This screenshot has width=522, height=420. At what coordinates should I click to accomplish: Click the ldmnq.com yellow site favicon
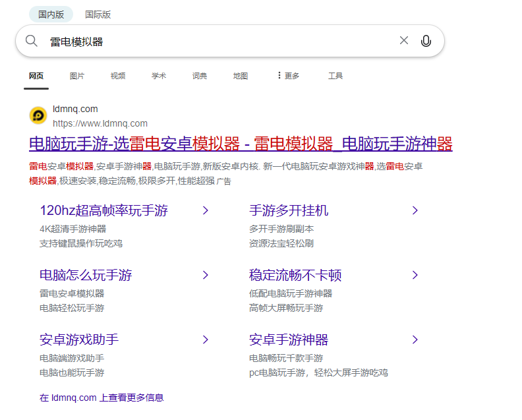tap(38, 115)
